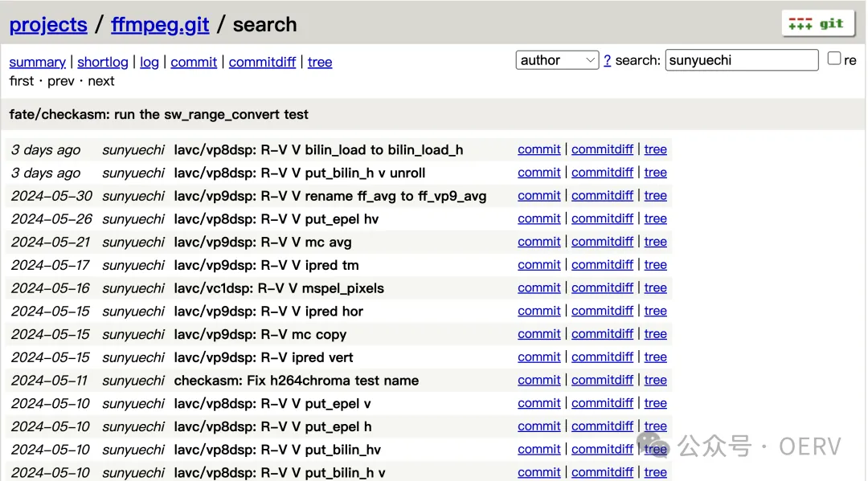Click the search help question mark link
The height and width of the screenshot is (481, 868).
pyautogui.click(x=607, y=60)
